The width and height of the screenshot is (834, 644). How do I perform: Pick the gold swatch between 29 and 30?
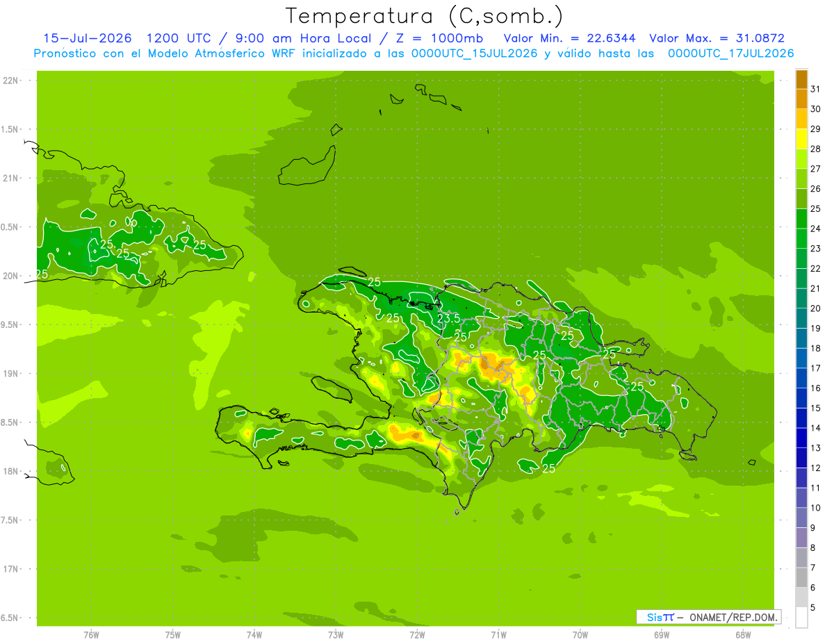point(801,119)
